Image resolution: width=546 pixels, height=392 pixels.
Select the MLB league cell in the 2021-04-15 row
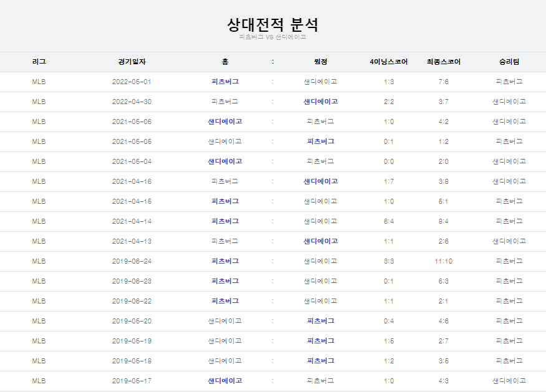pos(39,201)
